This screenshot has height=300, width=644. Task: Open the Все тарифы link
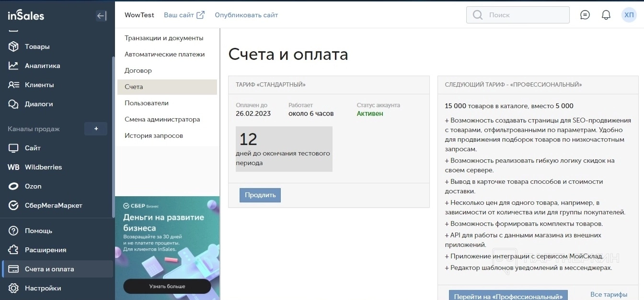tap(609, 294)
